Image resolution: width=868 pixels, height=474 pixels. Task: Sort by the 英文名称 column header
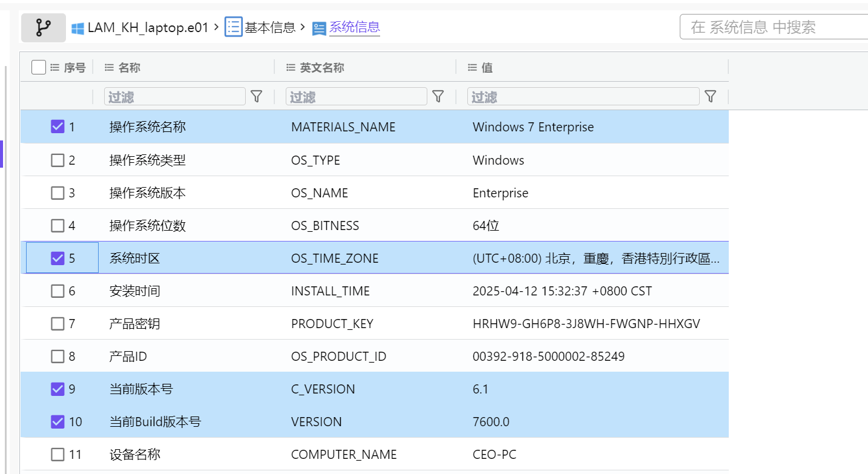coord(322,68)
